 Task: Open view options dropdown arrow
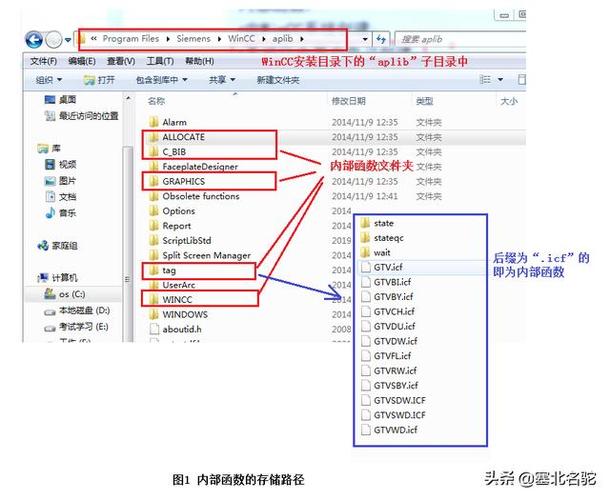click(500, 80)
